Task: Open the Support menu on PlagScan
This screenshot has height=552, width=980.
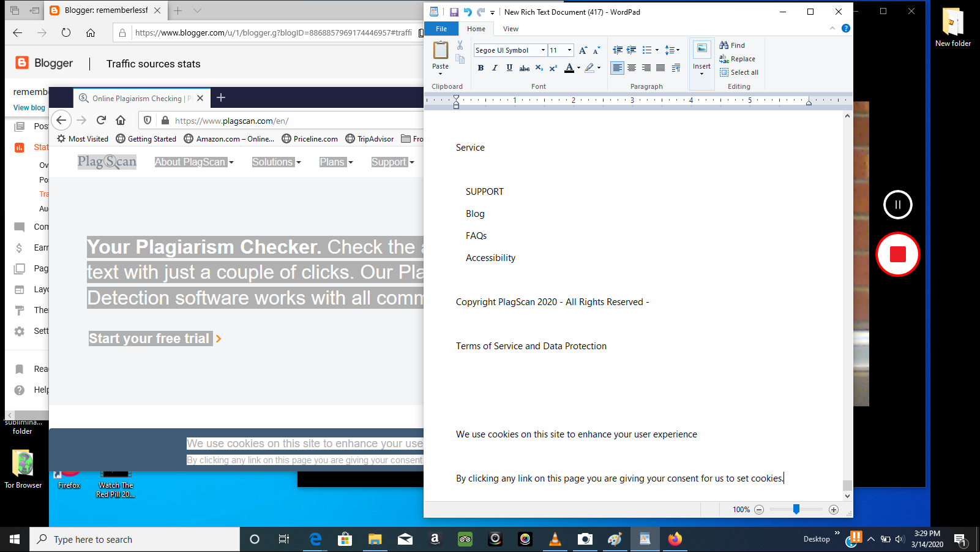Action: pyautogui.click(x=393, y=162)
